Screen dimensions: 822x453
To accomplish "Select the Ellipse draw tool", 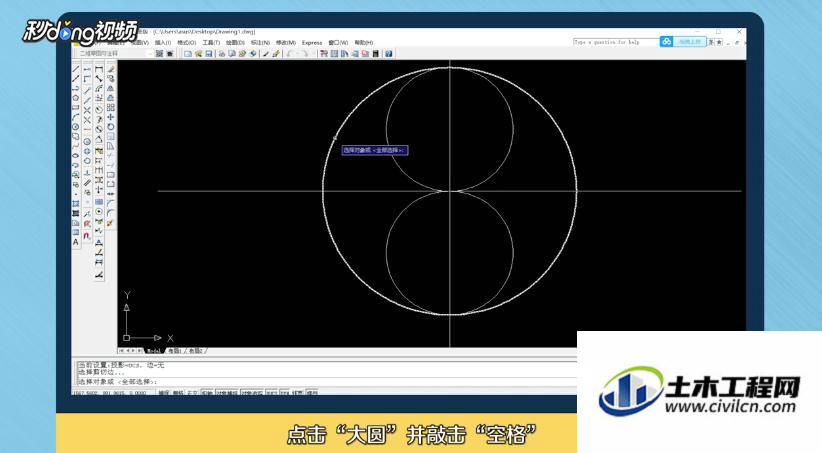I will pyautogui.click(x=76, y=156).
